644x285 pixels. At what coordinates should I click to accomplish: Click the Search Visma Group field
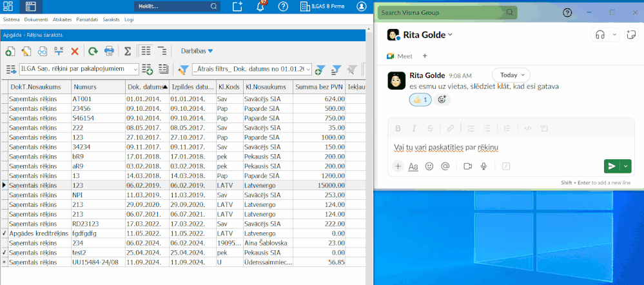(447, 13)
